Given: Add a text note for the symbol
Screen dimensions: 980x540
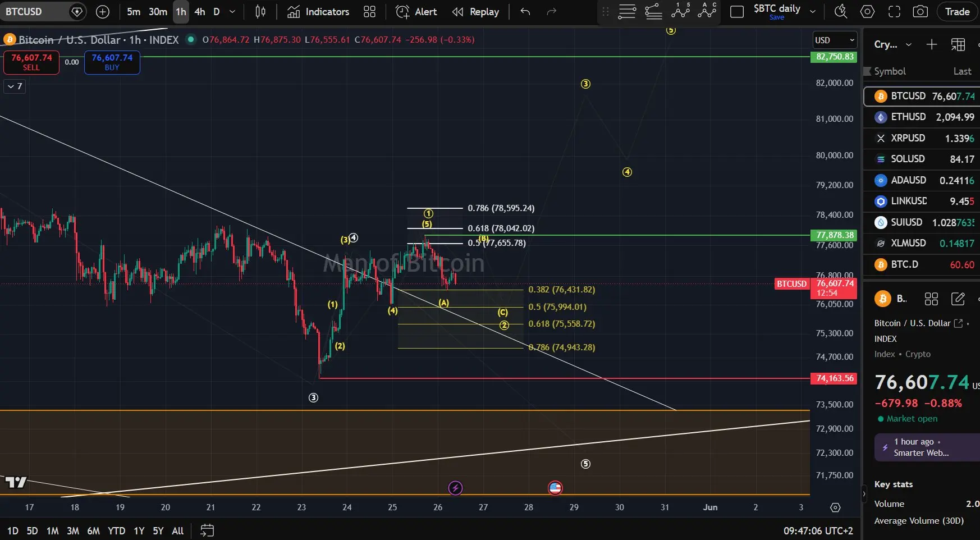Looking at the screenshot, I should pos(958,299).
